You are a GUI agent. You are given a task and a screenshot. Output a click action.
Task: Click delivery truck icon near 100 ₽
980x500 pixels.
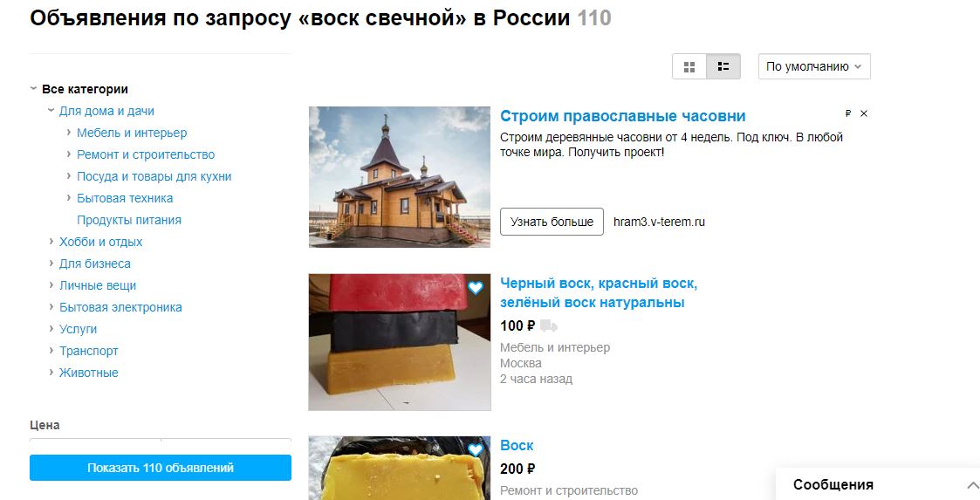point(549,325)
